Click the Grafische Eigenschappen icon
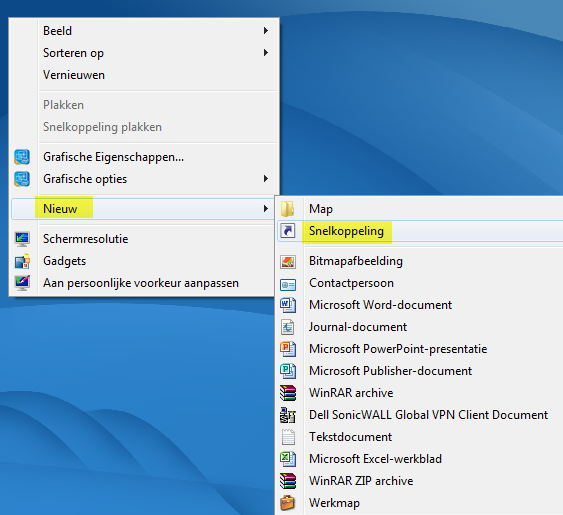This screenshot has height=515, width=563. click(22, 157)
